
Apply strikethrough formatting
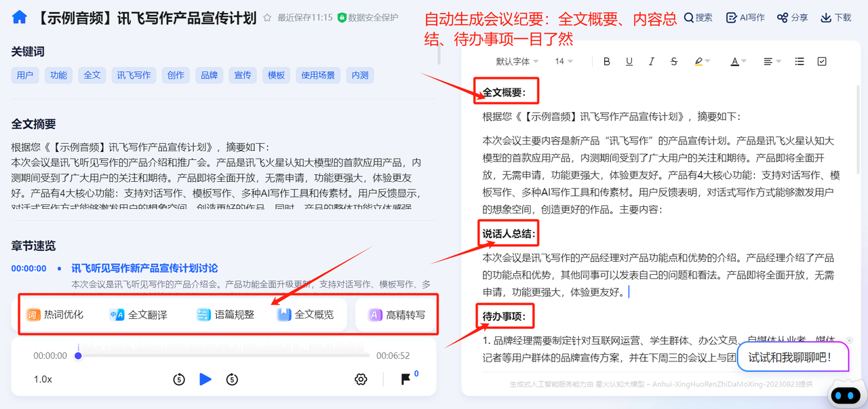click(x=674, y=62)
